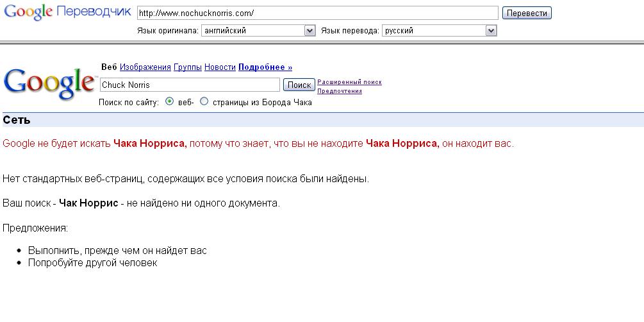The width and height of the screenshot is (644, 322).
Task: Select the Веб tab
Action: point(109,67)
